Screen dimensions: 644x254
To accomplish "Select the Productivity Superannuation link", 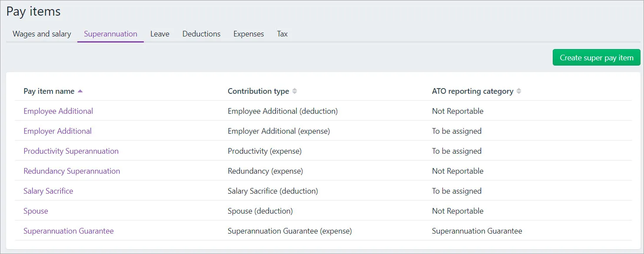I will point(71,151).
